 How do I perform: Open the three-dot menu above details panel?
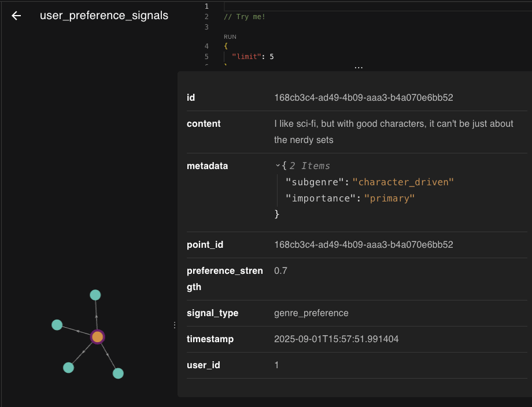click(x=359, y=68)
